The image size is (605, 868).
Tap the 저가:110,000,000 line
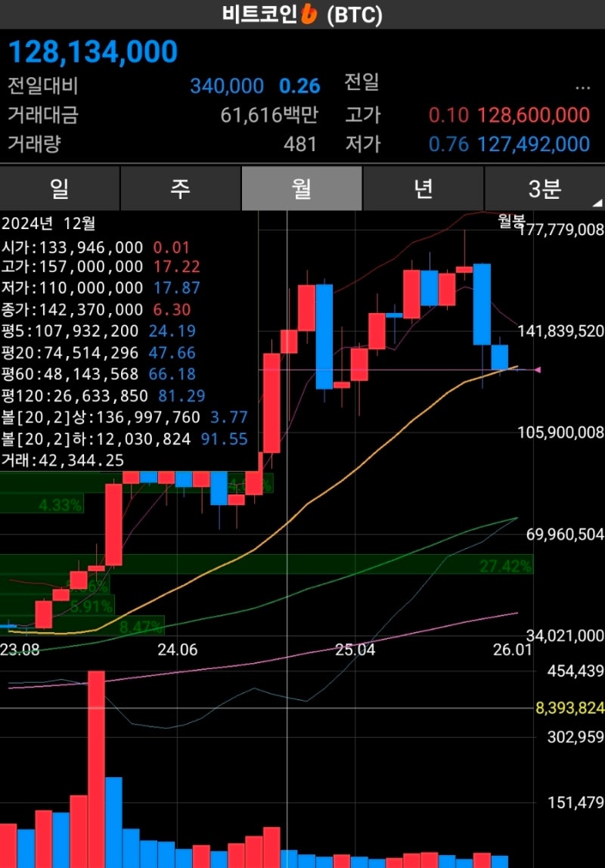(101, 288)
